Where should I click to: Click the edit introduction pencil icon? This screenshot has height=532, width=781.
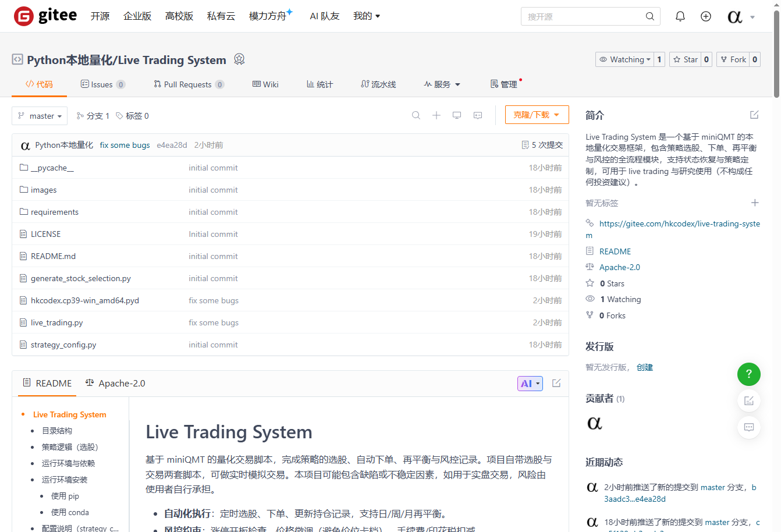coord(754,115)
